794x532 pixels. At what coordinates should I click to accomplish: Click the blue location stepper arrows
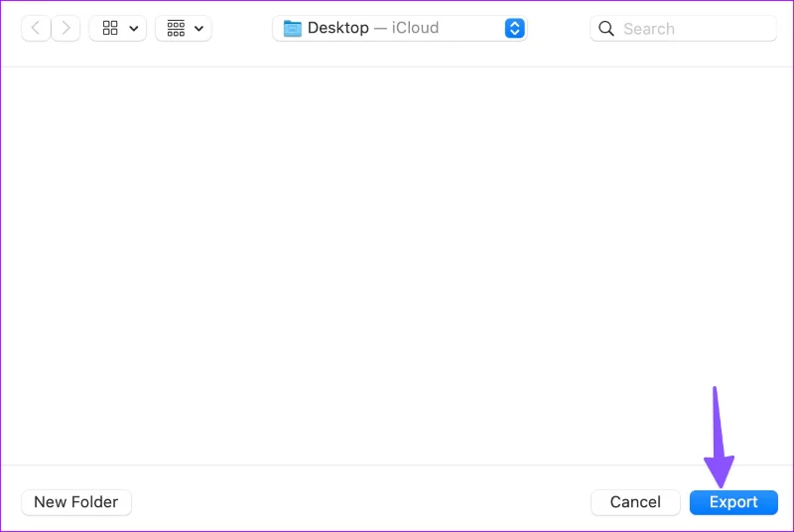click(x=514, y=29)
